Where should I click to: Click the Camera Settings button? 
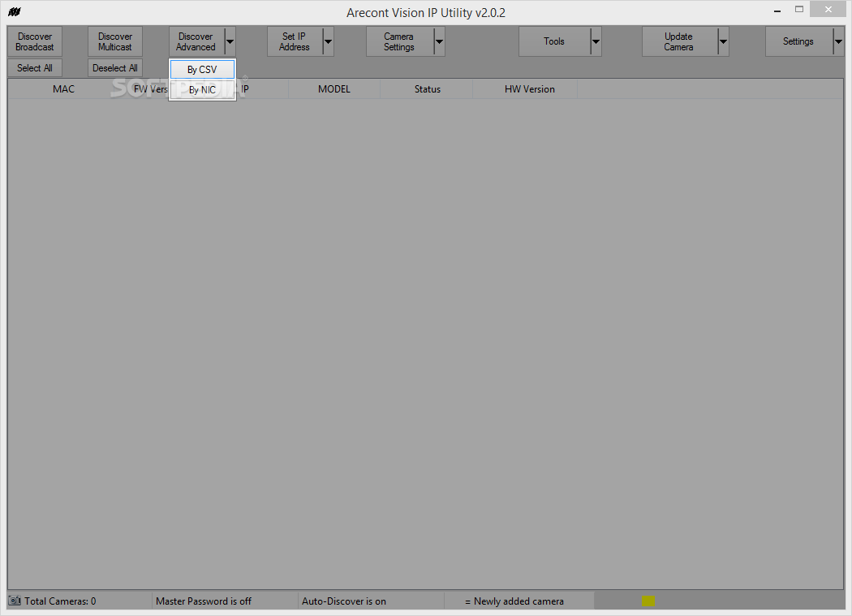coord(399,41)
